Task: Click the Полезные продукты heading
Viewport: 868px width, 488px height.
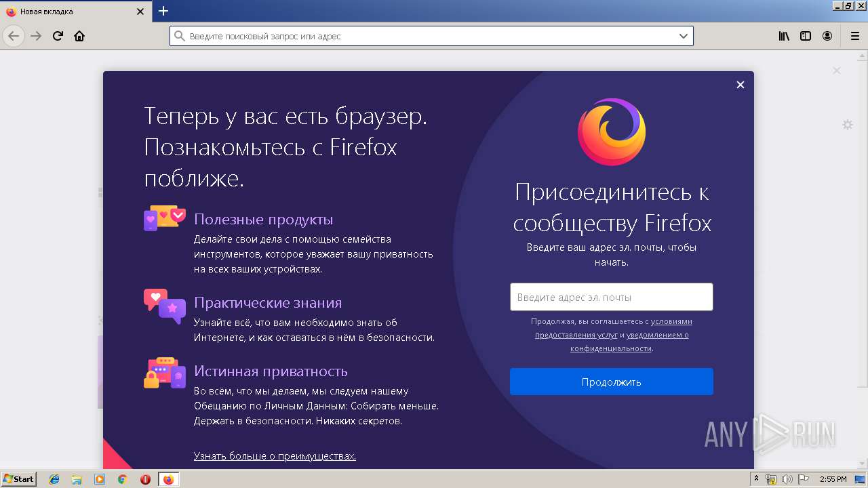Action: (263, 220)
